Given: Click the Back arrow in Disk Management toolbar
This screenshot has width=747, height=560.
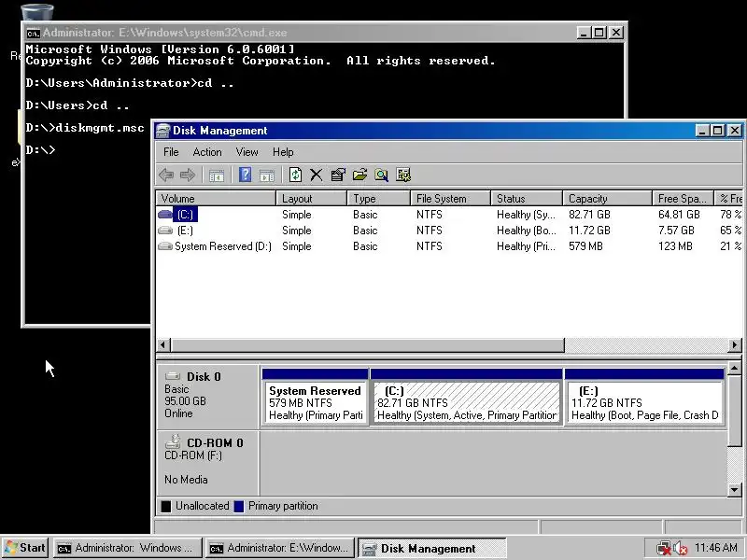Looking at the screenshot, I should pos(166,175).
